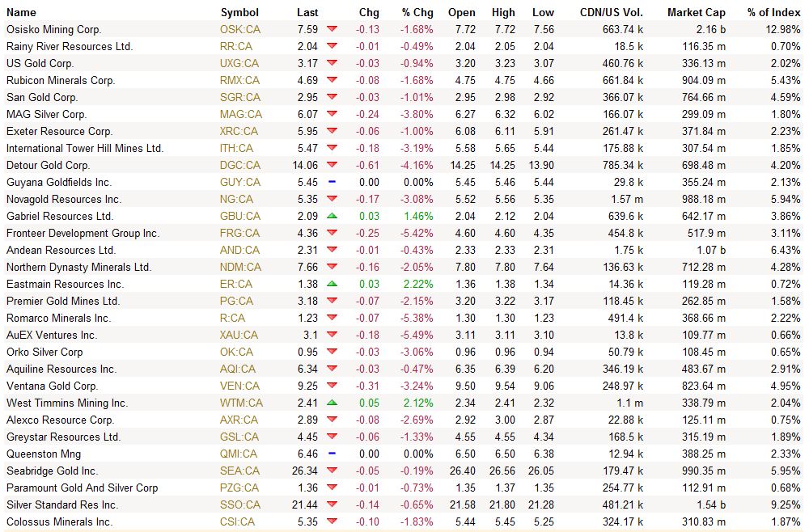Screen dimensions: 809x532
Task: Sort table by Symbol column header
Action: (239, 12)
